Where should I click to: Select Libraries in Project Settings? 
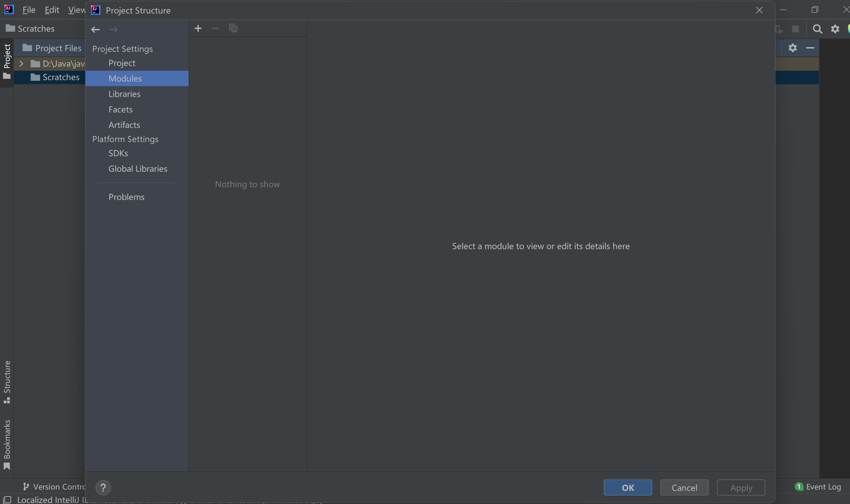point(124,94)
